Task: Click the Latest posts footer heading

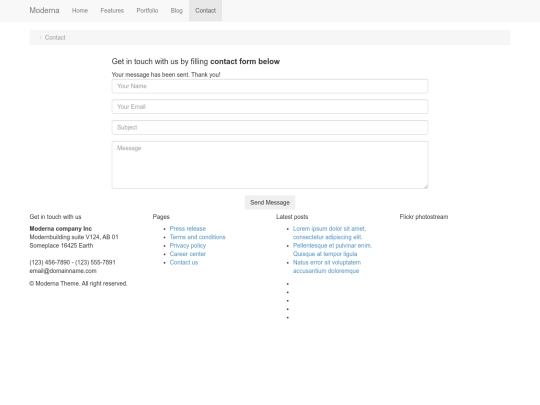Action: pyautogui.click(x=292, y=217)
